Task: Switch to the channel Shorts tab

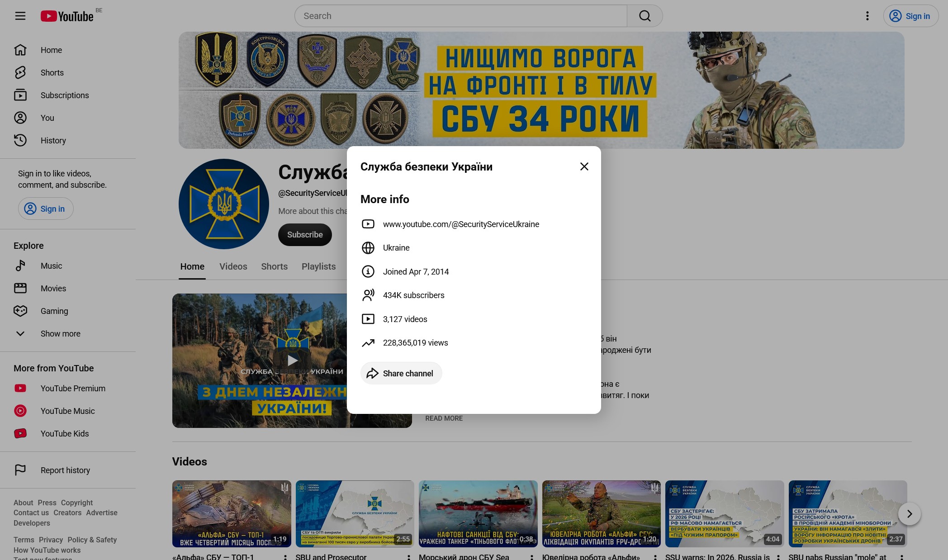Action: (x=274, y=267)
